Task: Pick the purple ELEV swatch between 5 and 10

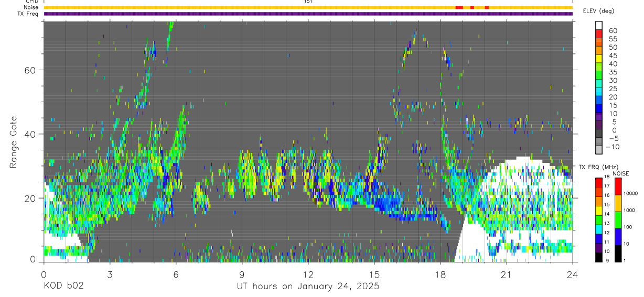Action: [x=599, y=117]
